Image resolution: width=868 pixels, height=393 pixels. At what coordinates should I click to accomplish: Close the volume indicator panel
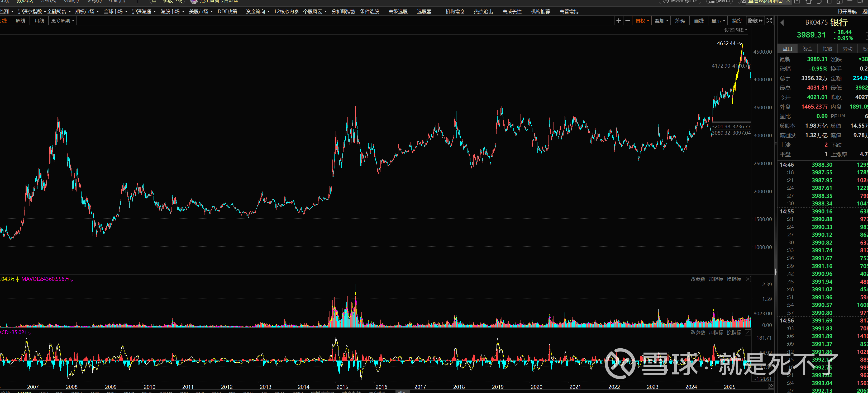(x=747, y=279)
